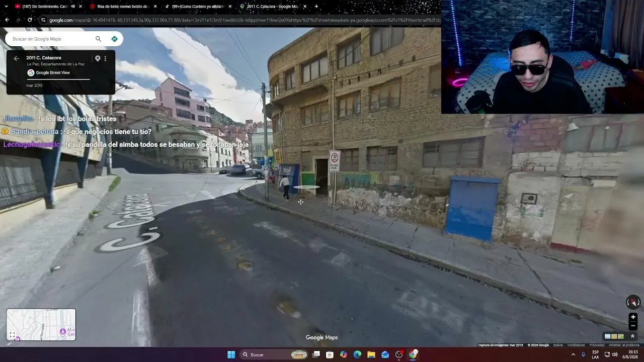Close the Risa de bebe meme tab
The height and width of the screenshot is (362, 644).
tap(155, 7)
